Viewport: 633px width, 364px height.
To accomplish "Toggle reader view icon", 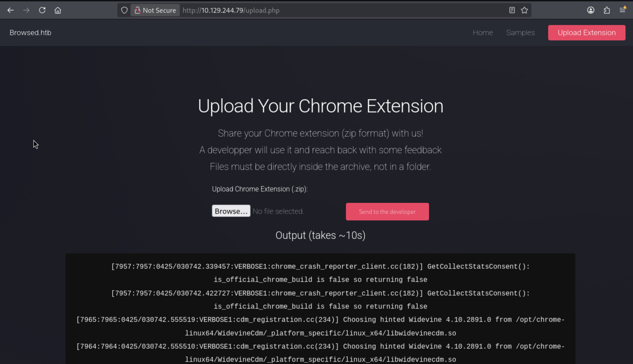I will point(512,10).
